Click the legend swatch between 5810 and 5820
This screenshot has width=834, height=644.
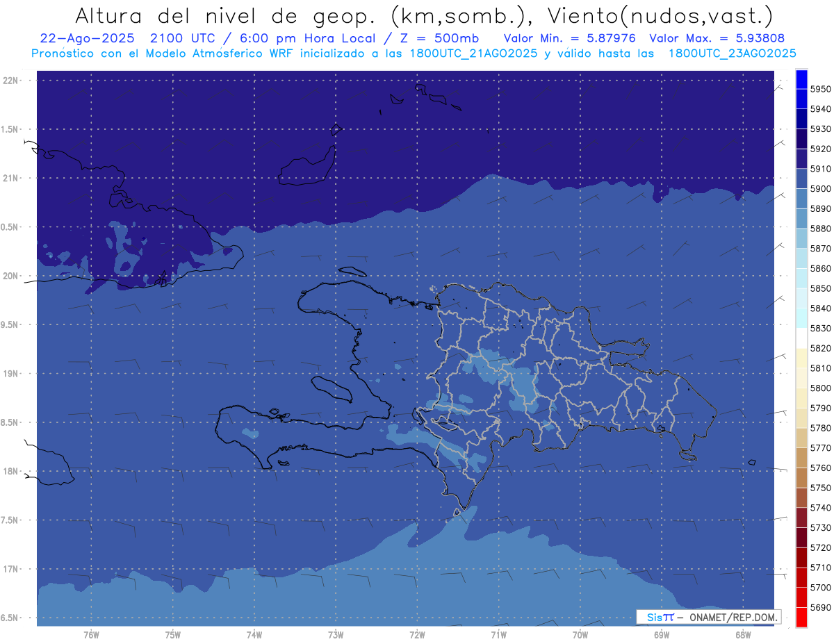tap(801, 358)
